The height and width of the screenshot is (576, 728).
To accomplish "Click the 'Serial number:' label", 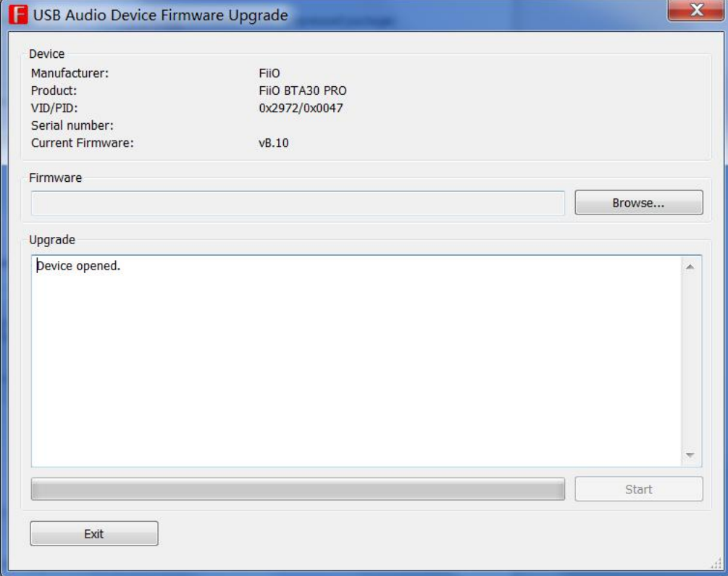I will point(72,125).
